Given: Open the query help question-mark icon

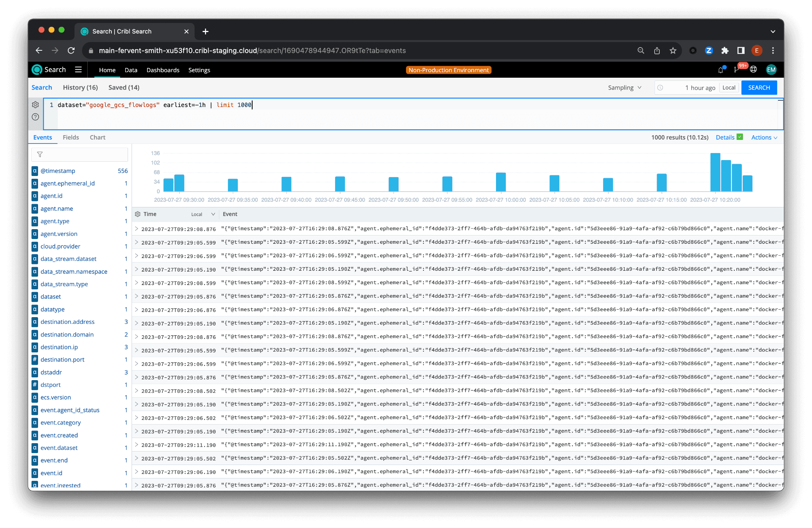Looking at the screenshot, I should click(35, 117).
